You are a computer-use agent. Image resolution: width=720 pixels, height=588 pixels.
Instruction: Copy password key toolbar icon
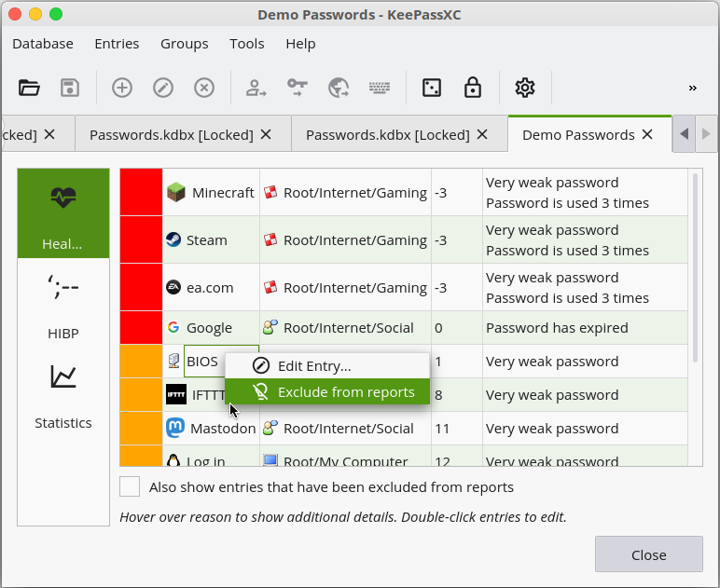point(298,88)
